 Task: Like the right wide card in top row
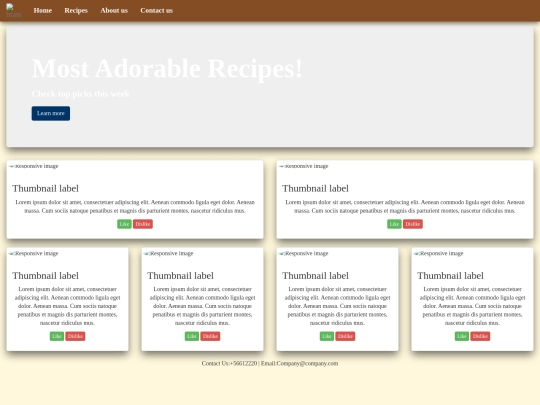pyautogui.click(x=394, y=224)
